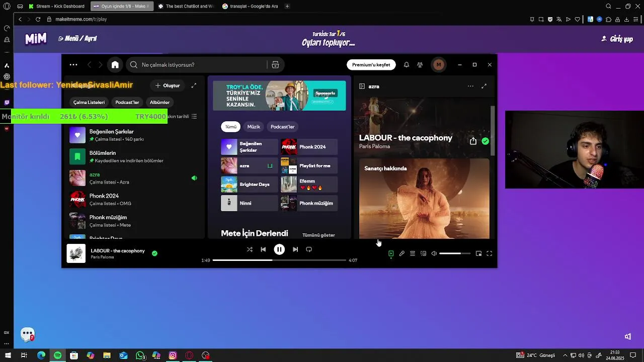Click bottom-bar album cover thumbnail

pyautogui.click(x=76, y=253)
